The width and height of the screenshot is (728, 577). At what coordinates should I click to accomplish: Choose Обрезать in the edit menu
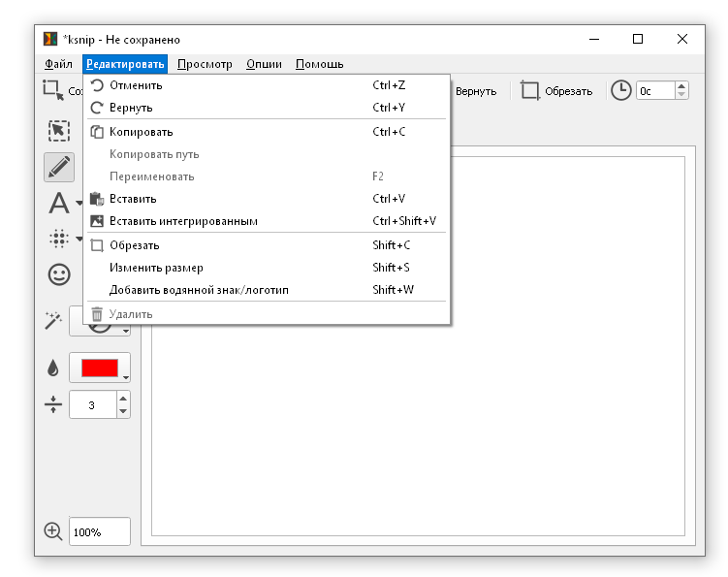click(x=267, y=245)
